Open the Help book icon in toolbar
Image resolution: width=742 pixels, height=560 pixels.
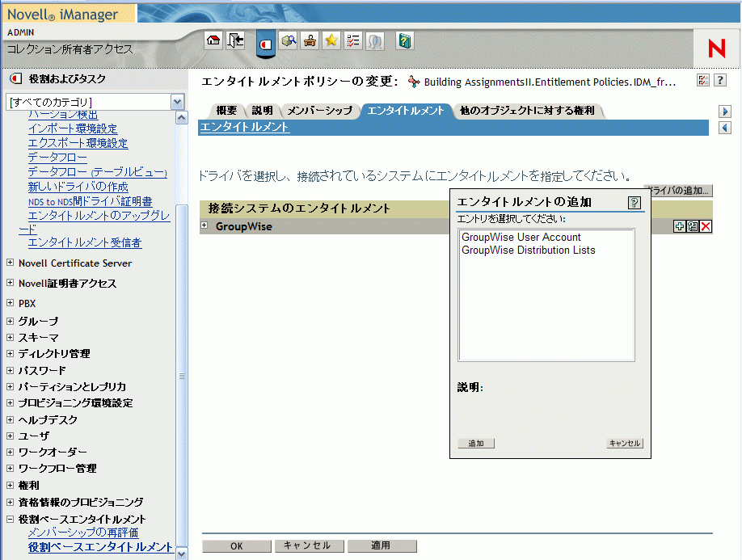(x=405, y=40)
